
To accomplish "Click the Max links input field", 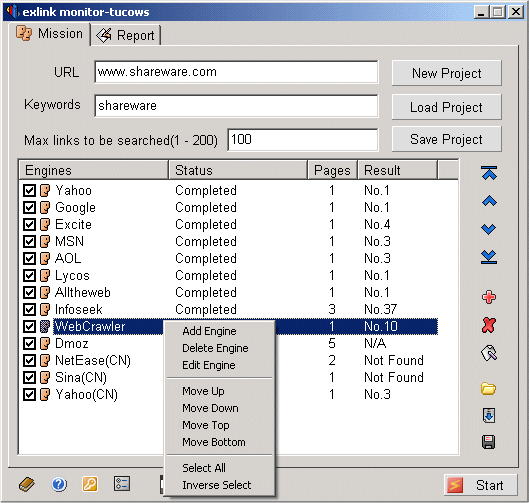I will (x=303, y=140).
